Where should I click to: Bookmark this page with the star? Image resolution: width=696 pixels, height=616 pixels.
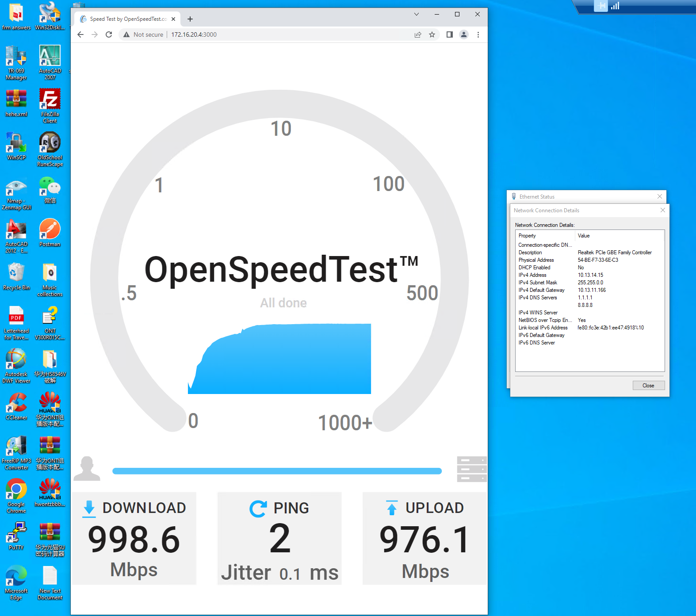(432, 34)
